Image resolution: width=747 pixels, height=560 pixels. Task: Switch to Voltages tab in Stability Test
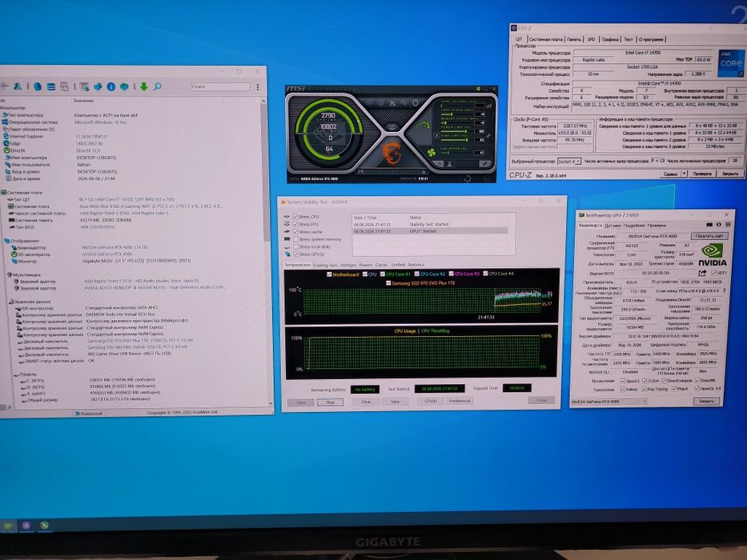click(x=348, y=265)
